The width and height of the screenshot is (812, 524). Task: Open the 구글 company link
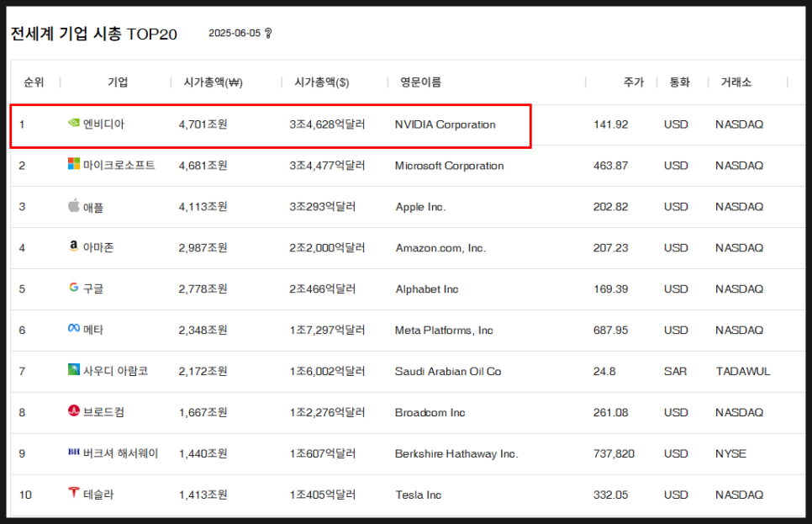pyautogui.click(x=93, y=288)
